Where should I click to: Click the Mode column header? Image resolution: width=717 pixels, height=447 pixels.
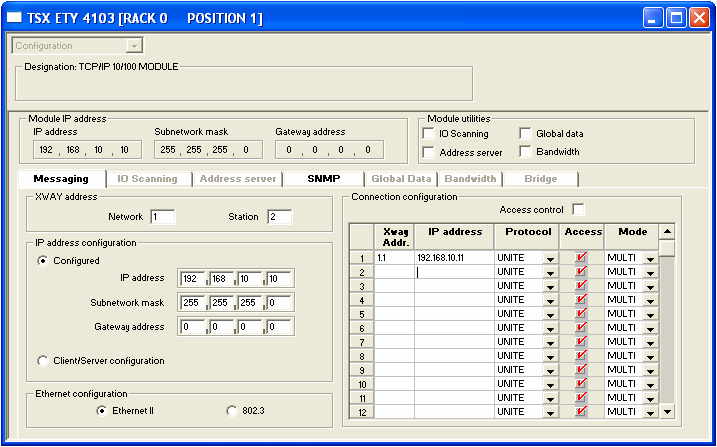click(633, 237)
